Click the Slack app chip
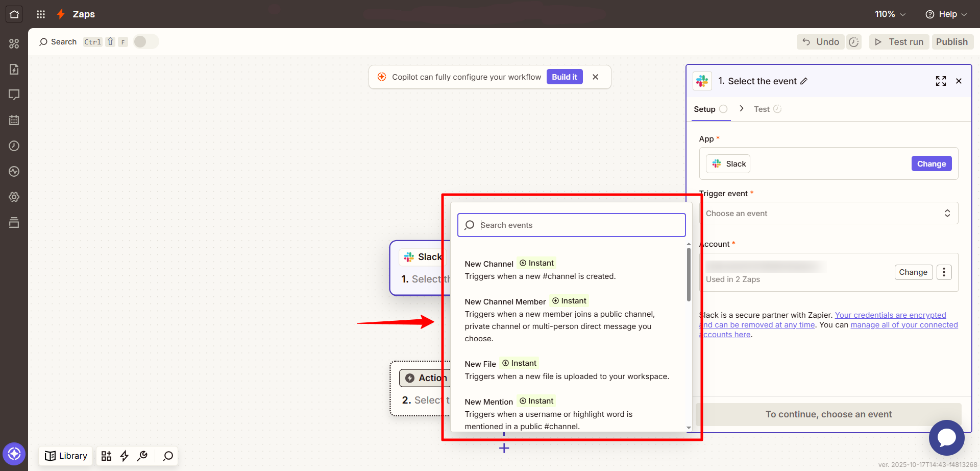980x471 pixels. tap(728, 164)
